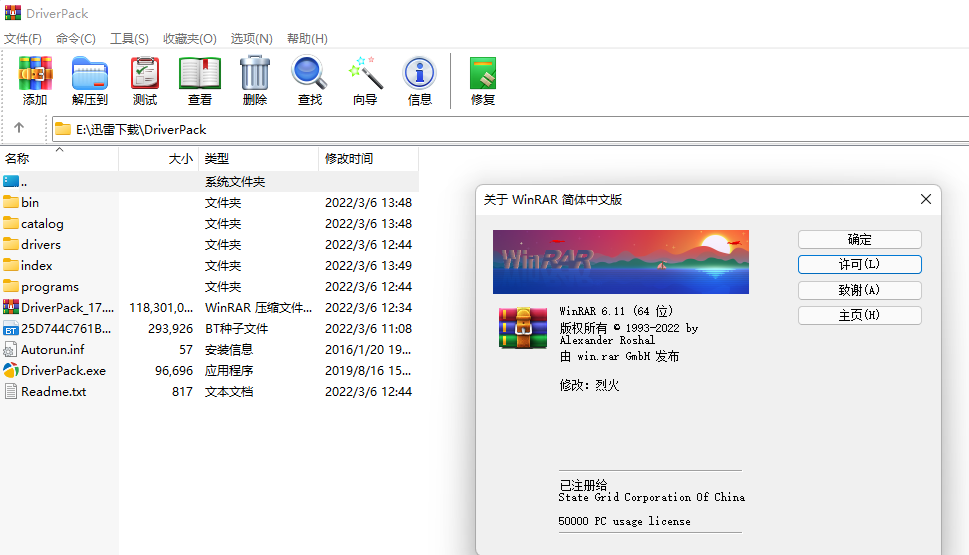Select the DriverPack.exe file name

pos(63,371)
